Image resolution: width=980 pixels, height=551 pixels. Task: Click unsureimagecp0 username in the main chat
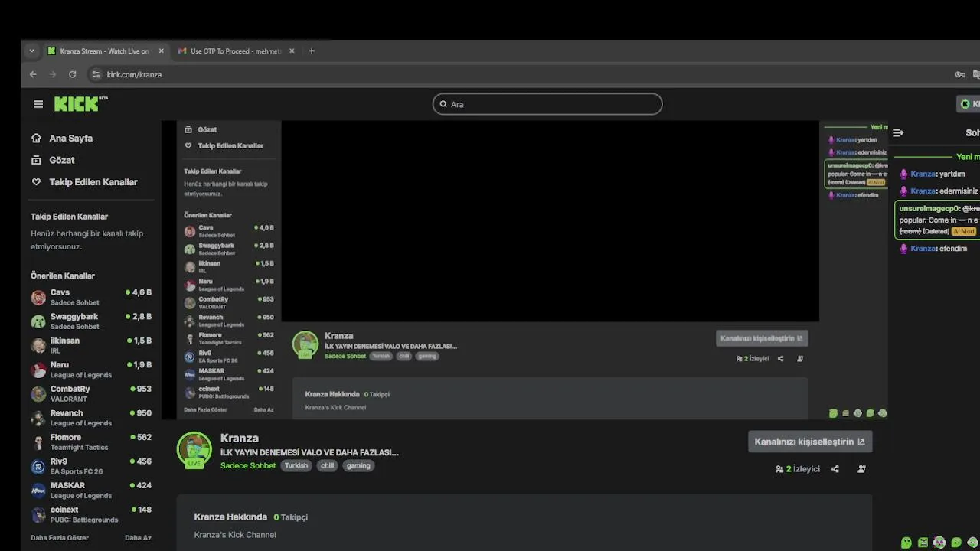(x=929, y=208)
